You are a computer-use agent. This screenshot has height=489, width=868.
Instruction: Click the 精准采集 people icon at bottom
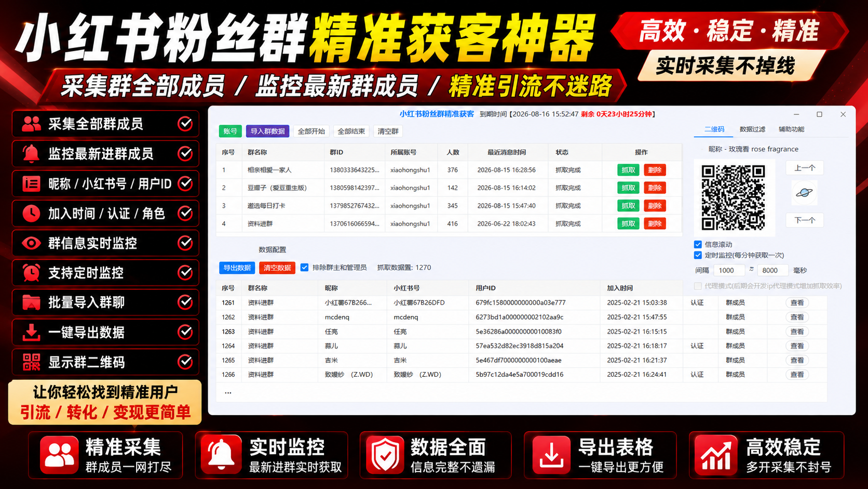click(59, 455)
